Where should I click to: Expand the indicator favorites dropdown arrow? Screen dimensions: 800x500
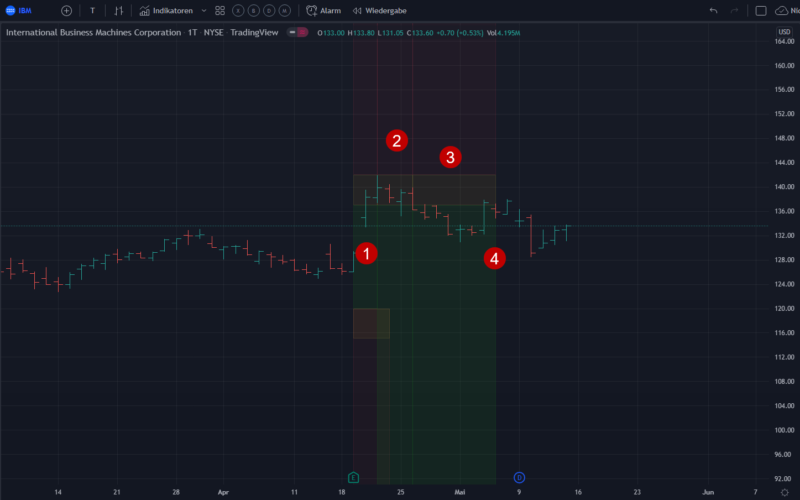pyautogui.click(x=204, y=10)
